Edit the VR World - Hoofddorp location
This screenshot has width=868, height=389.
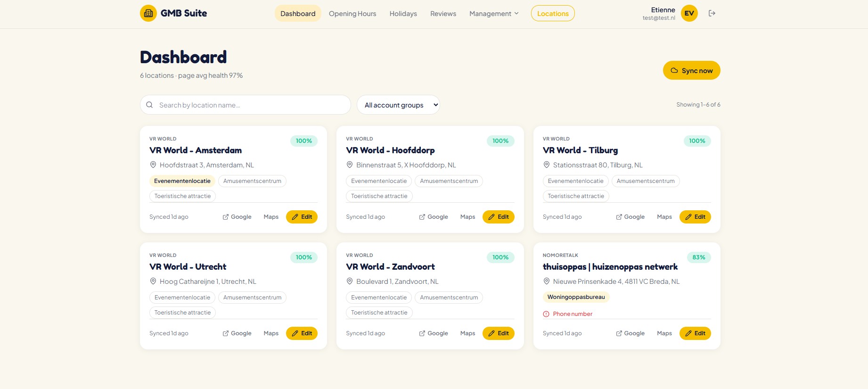click(x=499, y=217)
